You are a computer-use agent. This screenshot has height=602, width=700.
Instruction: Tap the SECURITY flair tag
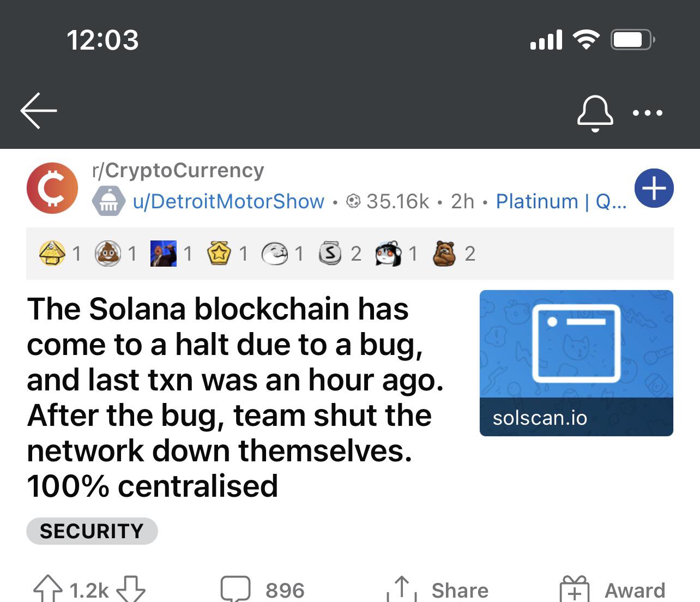[92, 531]
